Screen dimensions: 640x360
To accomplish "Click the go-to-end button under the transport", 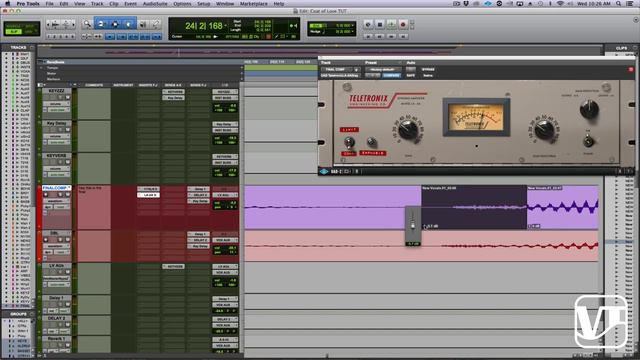I will click(403, 36).
